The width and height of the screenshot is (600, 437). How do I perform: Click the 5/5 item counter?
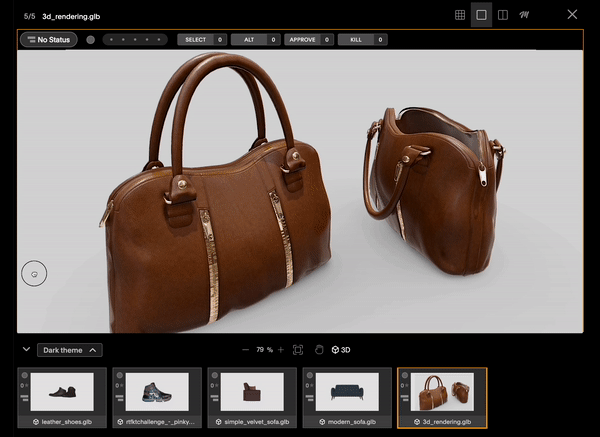pyautogui.click(x=29, y=16)
